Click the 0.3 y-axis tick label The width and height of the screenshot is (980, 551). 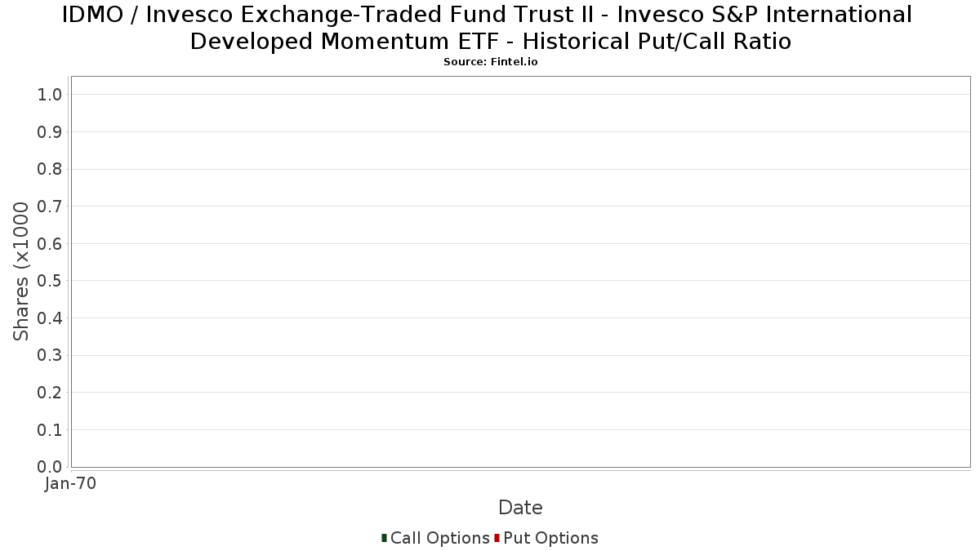(50, 355)
